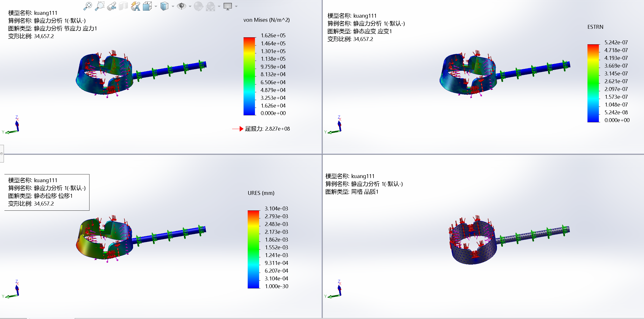
Task: Click the strain plot 算例名称 line
Action: coord(366,24)
